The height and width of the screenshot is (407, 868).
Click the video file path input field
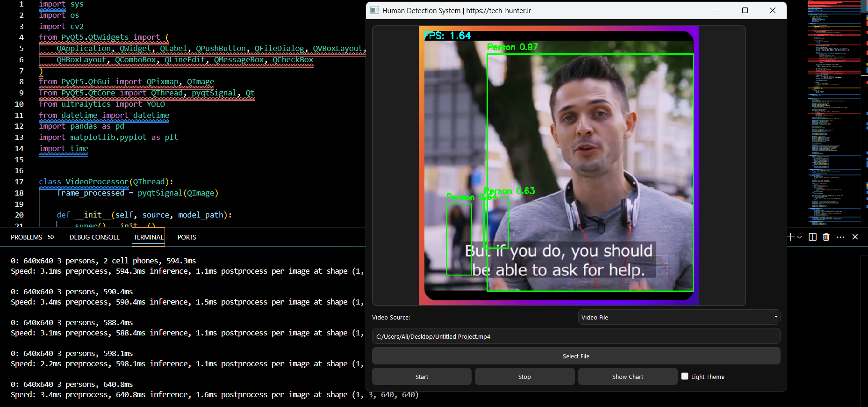coord(576,336)
